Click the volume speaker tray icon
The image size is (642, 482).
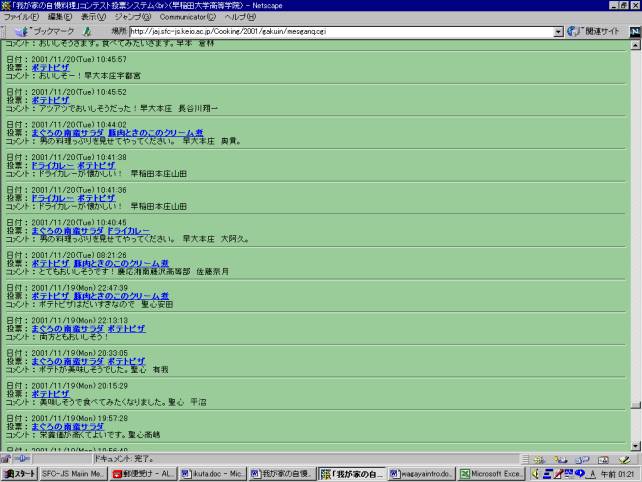click(535, 474)
